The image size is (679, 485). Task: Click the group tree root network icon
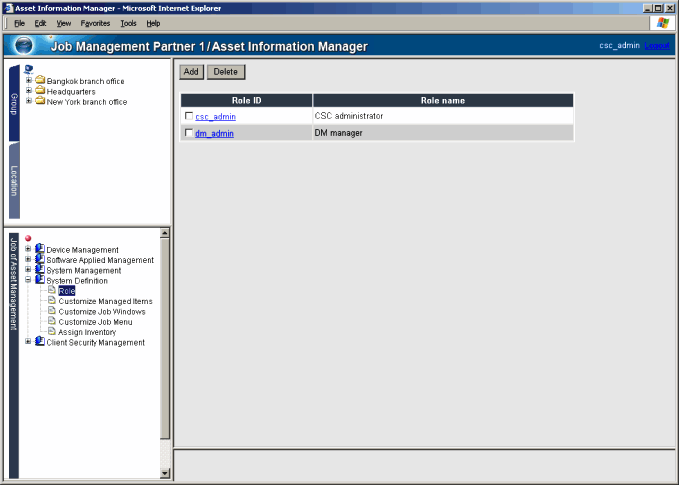coord(28,70)
